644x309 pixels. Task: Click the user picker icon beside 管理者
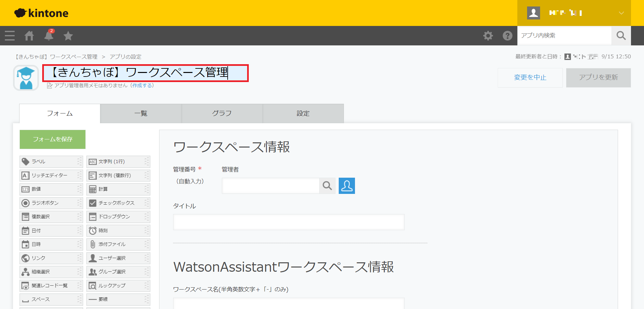(x=347, y=186)
